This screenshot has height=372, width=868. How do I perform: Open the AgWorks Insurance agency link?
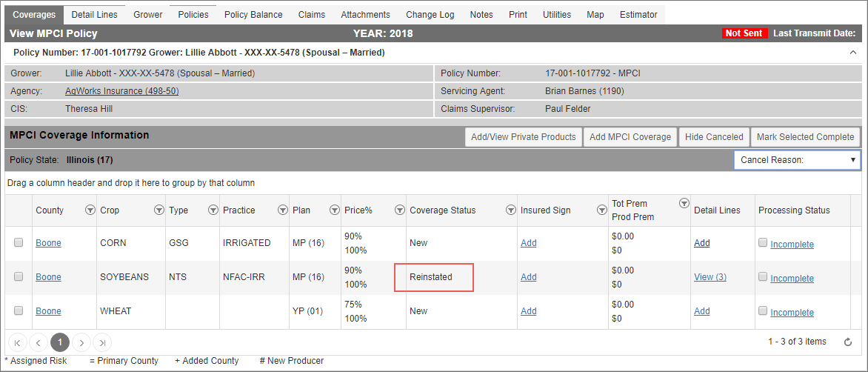pos(121,91)
